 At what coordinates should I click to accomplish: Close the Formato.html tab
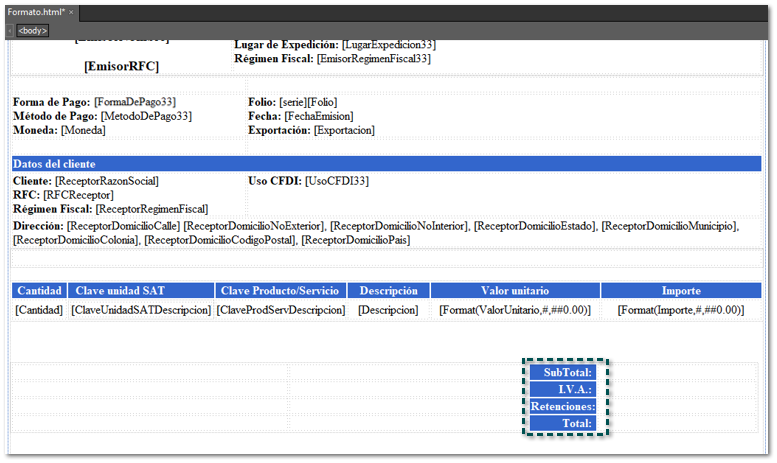(x=71, y=11)
